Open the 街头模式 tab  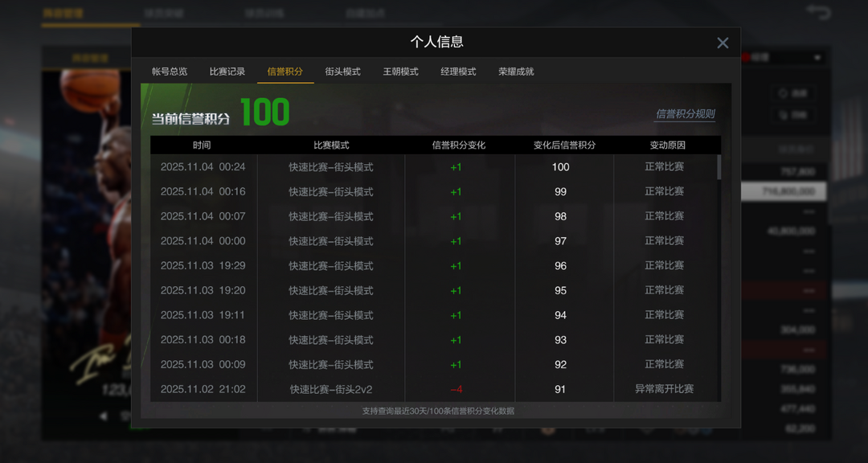coord(342,72)
